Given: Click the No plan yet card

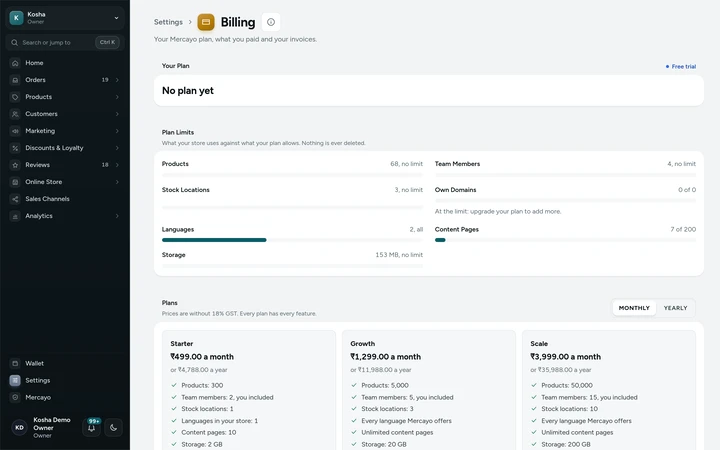Looking at the screenshot, I should (x=428, y=90).
